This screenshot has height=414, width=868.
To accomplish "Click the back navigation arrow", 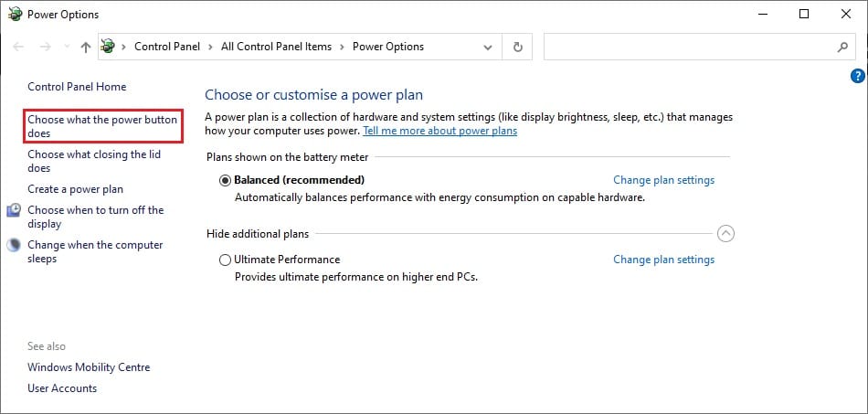I will coord(18,48).
